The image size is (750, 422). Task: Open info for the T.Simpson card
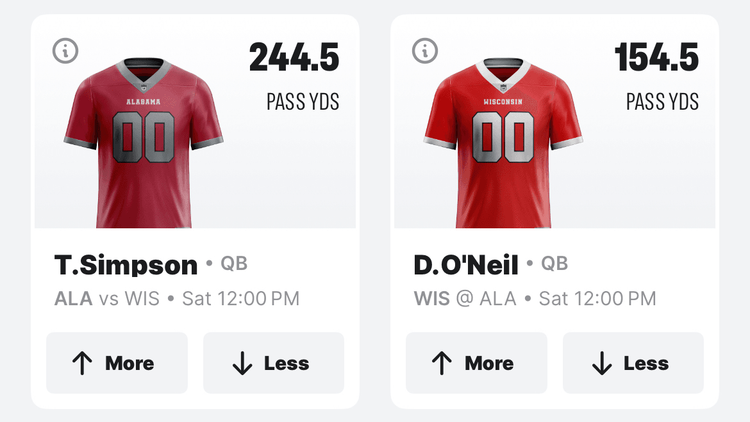(65, 51)
